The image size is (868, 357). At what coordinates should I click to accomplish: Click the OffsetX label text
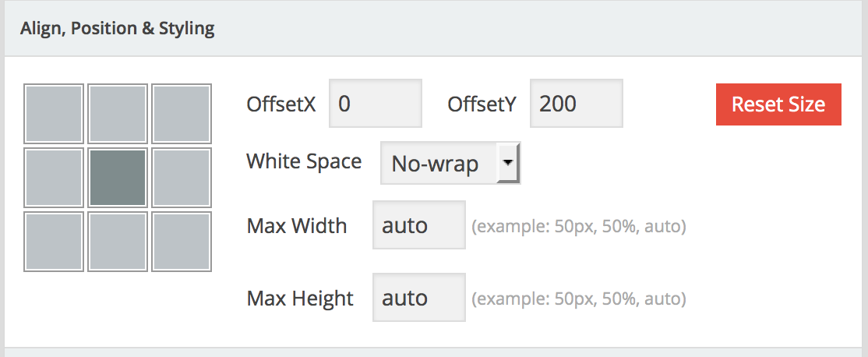pyautogui.click(x=281, y=104)
